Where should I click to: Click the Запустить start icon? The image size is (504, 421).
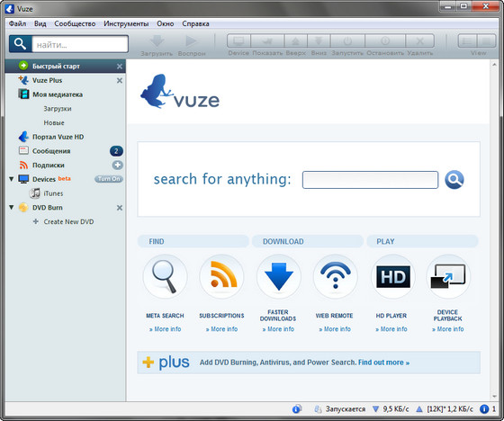[x=347, y=41]
